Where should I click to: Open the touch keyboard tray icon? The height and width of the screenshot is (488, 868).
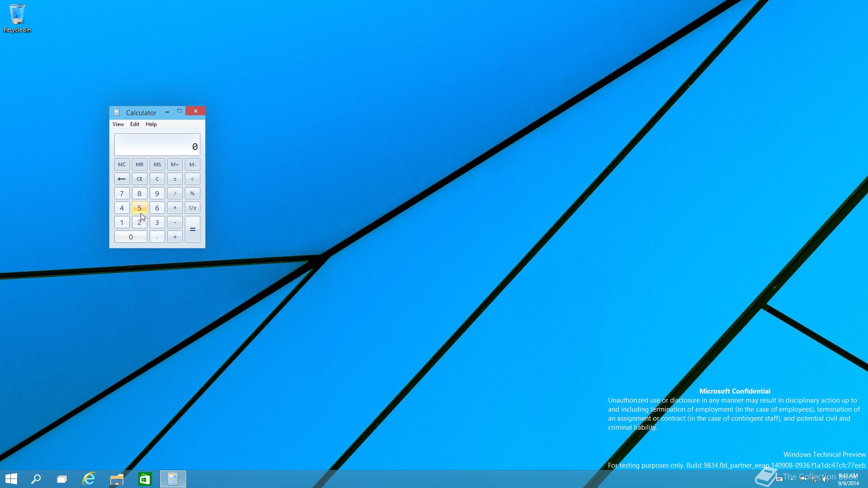click(779, 479)
